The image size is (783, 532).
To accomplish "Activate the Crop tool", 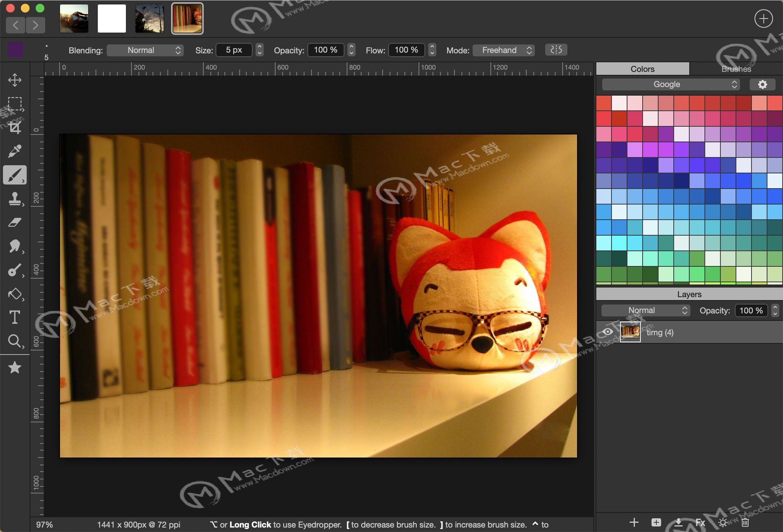I will point(15,127).
